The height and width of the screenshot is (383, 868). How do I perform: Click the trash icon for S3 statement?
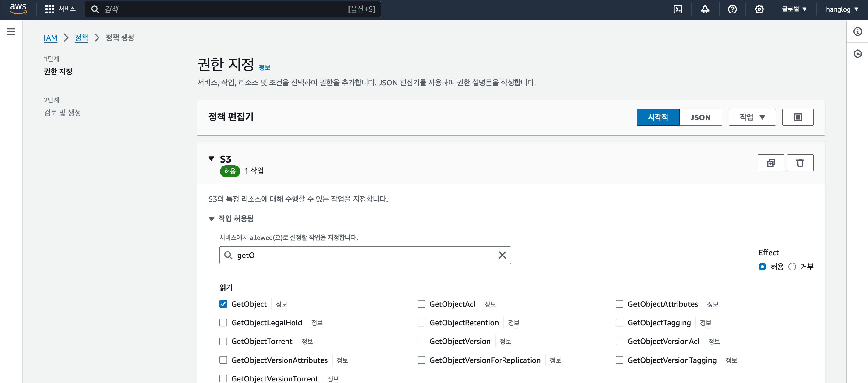pos(800,163)
